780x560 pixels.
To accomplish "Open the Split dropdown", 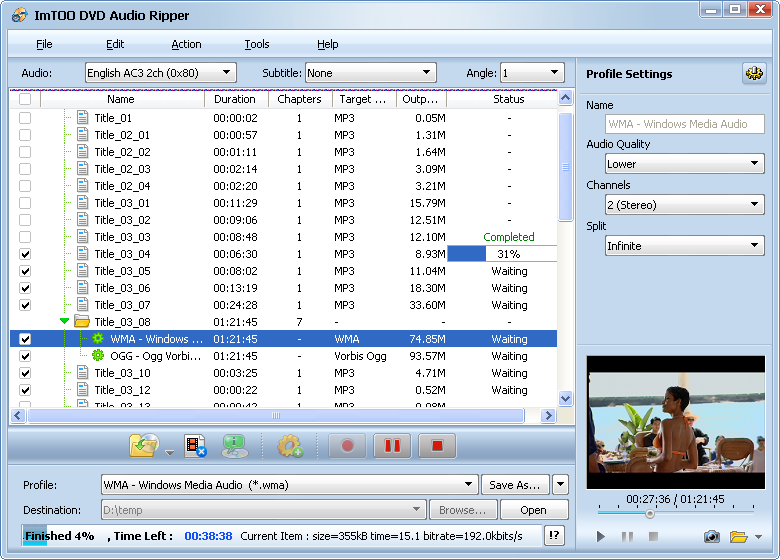I will (x=684, y=245).
